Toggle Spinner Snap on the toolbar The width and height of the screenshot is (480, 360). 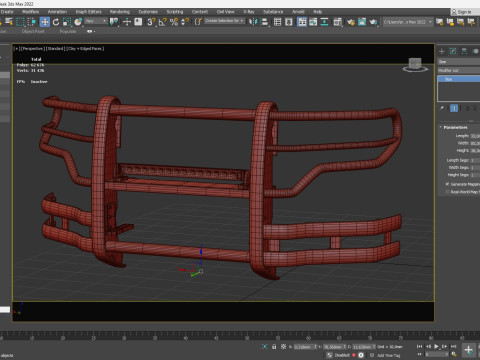pos(185,22)
